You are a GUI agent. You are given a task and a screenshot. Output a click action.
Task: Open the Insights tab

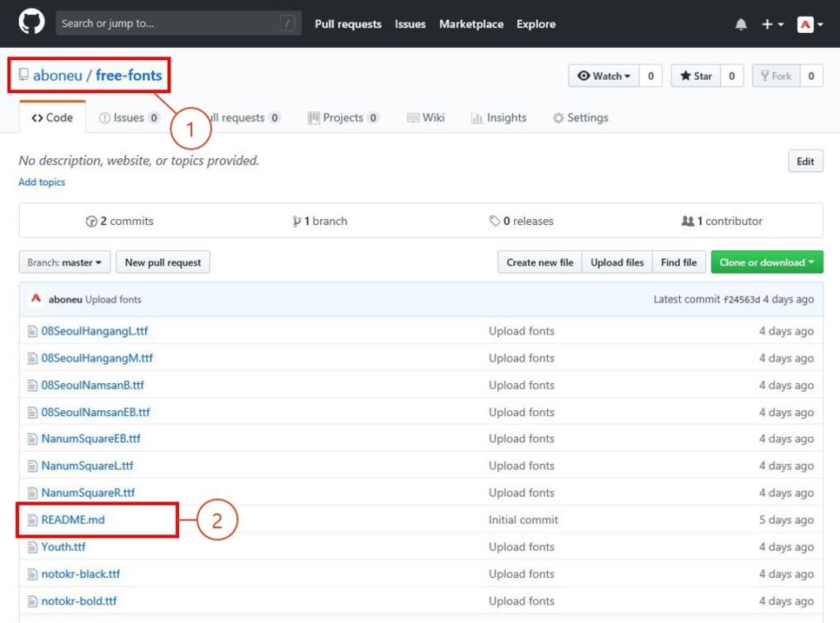point(499,118)
